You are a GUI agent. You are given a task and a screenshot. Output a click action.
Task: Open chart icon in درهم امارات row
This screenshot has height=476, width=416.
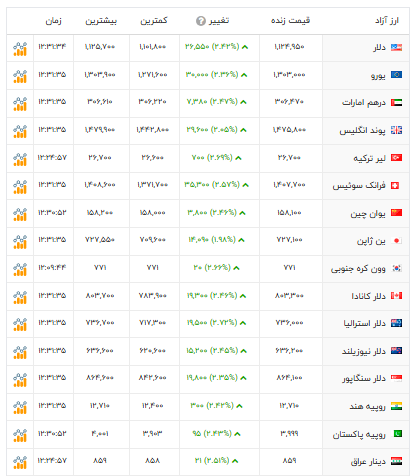(20, 104)
